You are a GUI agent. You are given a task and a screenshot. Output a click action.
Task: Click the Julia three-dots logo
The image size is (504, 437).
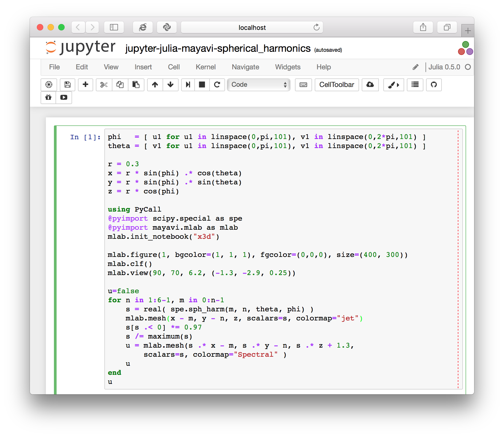pyautogui.click(x=465, y=48)
